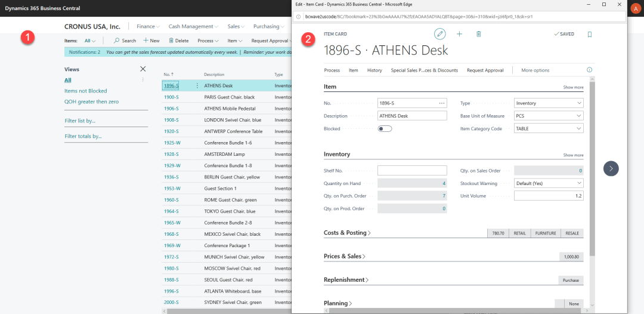Open History menu on Item Card
Image resolution: width=644 pixels, height=314 pixels.
point(374,70)
